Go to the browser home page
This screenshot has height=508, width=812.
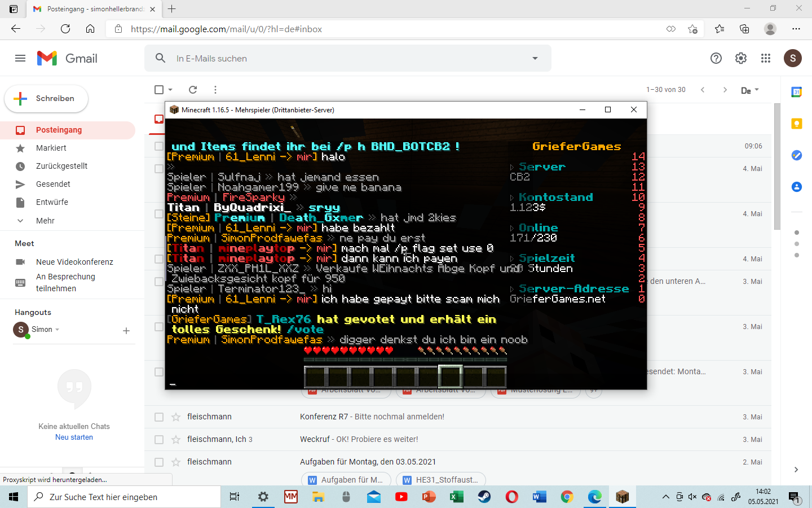pos(90,29)
